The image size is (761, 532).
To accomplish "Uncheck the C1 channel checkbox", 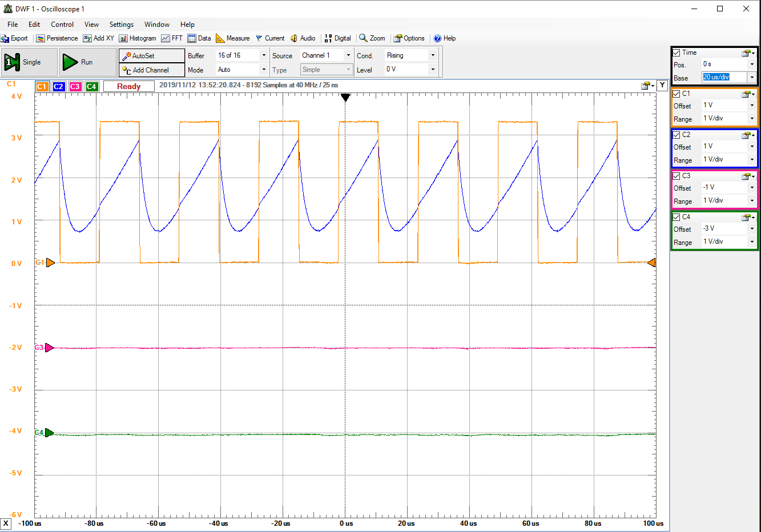I will 677,94.
